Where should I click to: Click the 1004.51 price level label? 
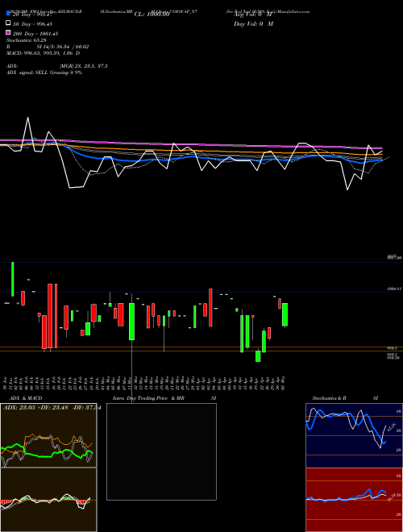(394, 289)
